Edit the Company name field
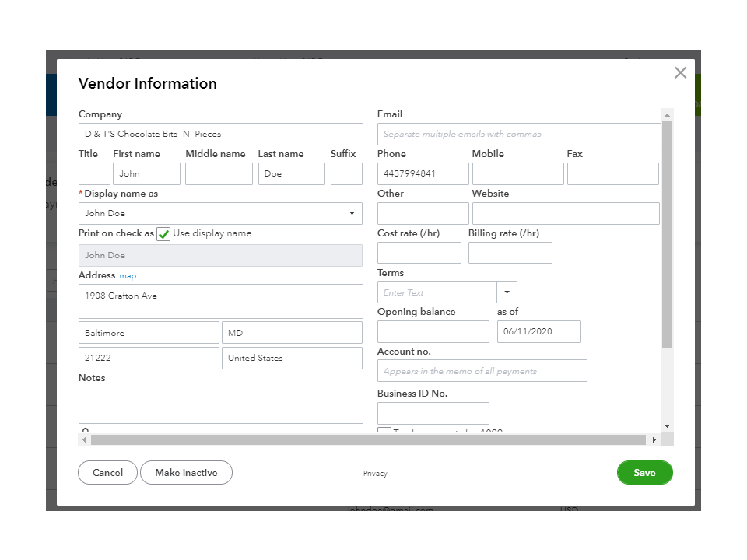747x560 pixels. click(220, 135)
